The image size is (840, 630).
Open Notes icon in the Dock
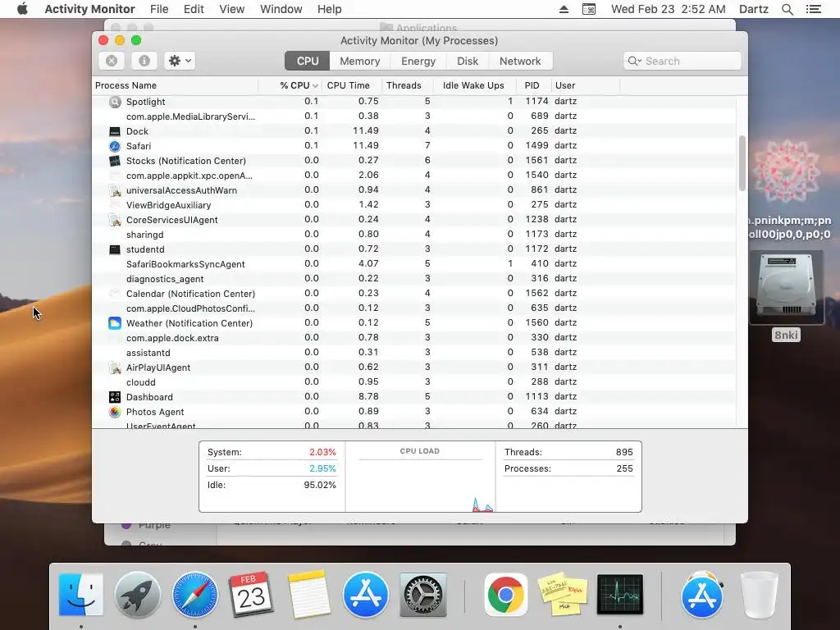point(308,595)
